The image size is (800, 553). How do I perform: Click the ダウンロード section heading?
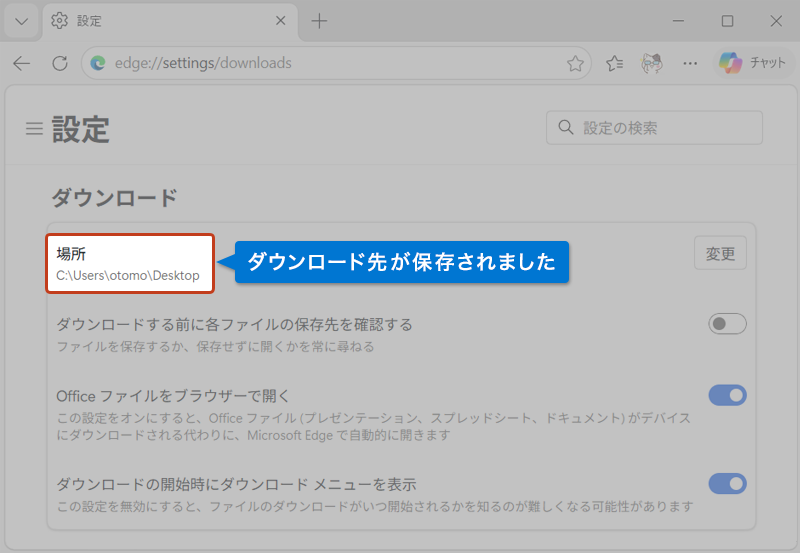[x=114, y=197]
